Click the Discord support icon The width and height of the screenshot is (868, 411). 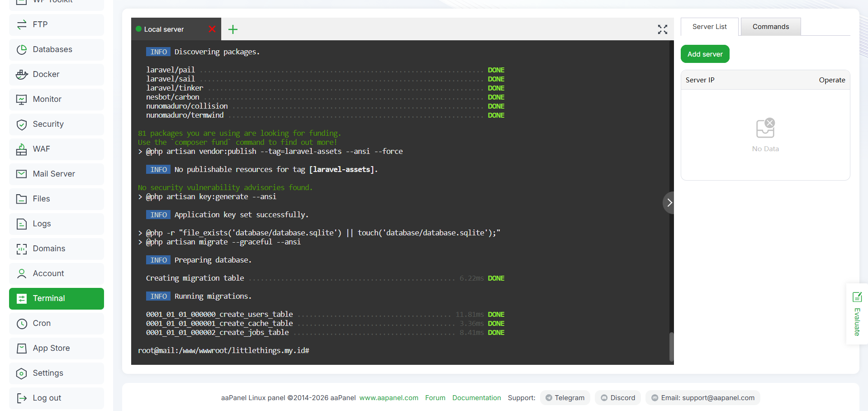[604, 398]
